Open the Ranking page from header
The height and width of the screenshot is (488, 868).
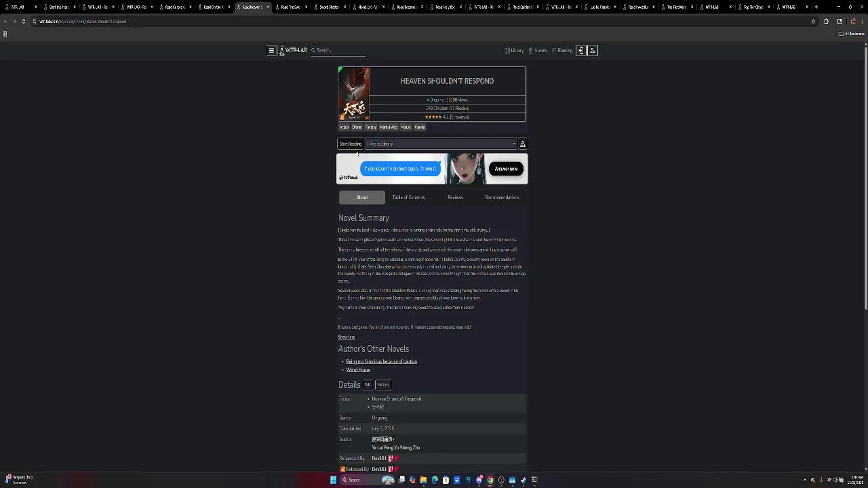point(562,50)
